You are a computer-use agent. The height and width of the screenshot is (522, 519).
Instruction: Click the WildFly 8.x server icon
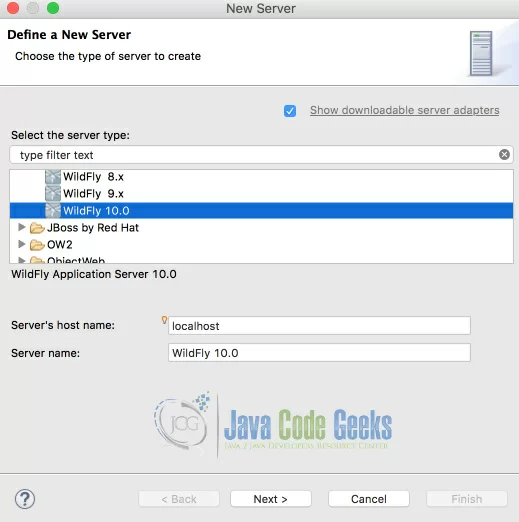tap(53, 177)
